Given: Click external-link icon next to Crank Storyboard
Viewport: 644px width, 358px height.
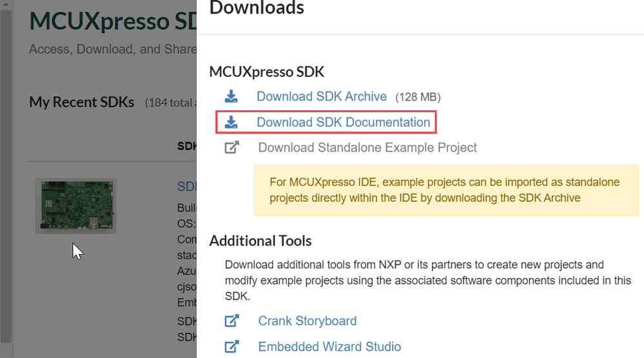Looking at the screenshot, I should [x=231, y=321].
